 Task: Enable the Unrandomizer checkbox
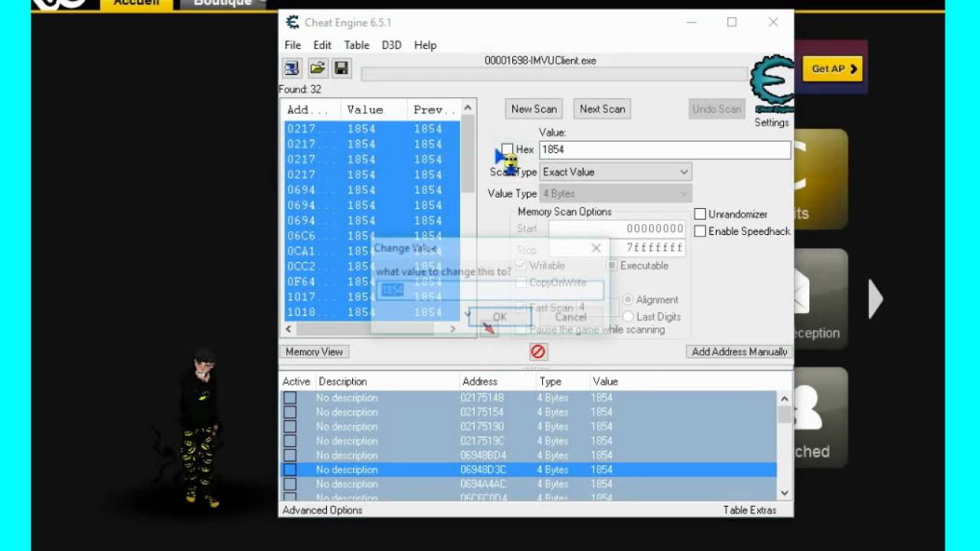click(700, 214)
